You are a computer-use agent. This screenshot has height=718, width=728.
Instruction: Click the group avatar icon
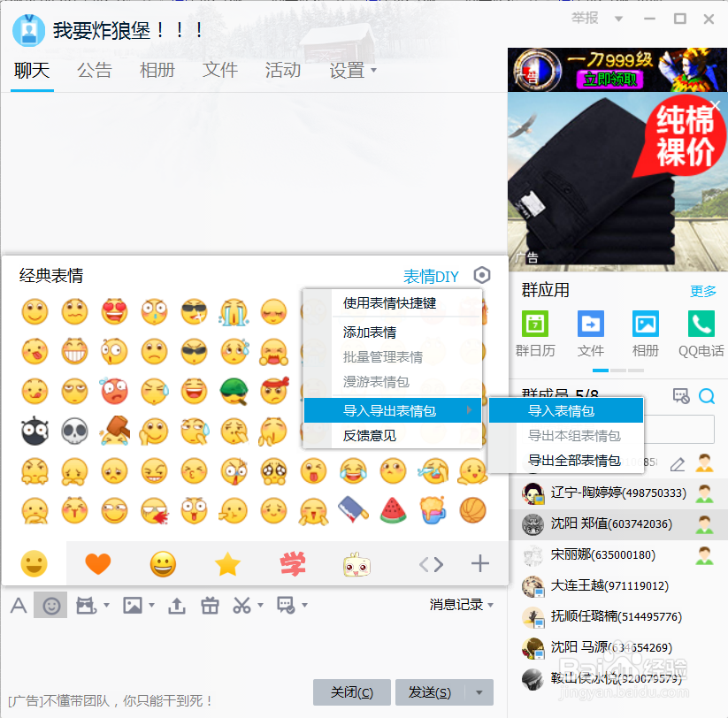(x=29, y=31)
